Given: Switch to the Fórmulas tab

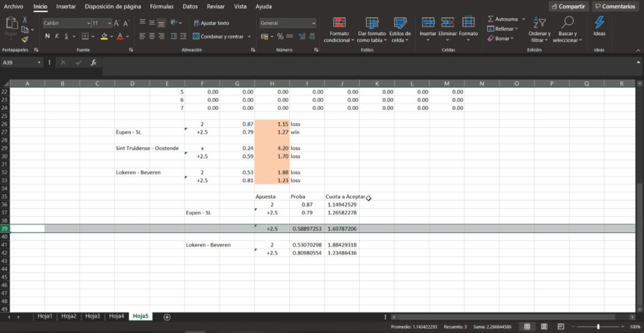Looking at the screenshot, I should point(162,6).
